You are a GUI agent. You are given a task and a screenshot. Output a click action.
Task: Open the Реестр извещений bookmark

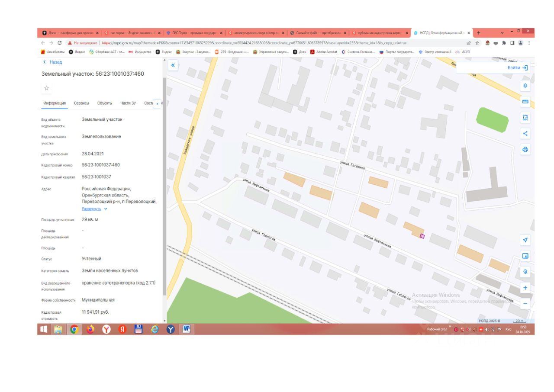(x=435, y=52)
